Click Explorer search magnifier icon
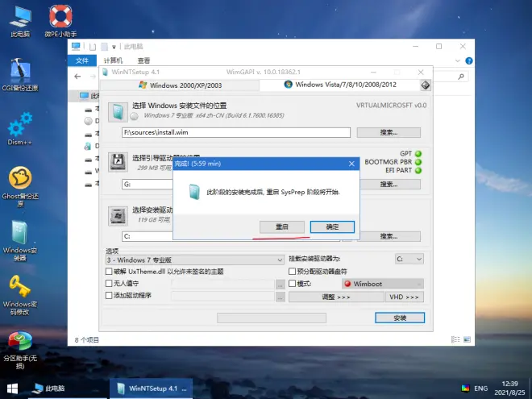 [x=461, y=77]
